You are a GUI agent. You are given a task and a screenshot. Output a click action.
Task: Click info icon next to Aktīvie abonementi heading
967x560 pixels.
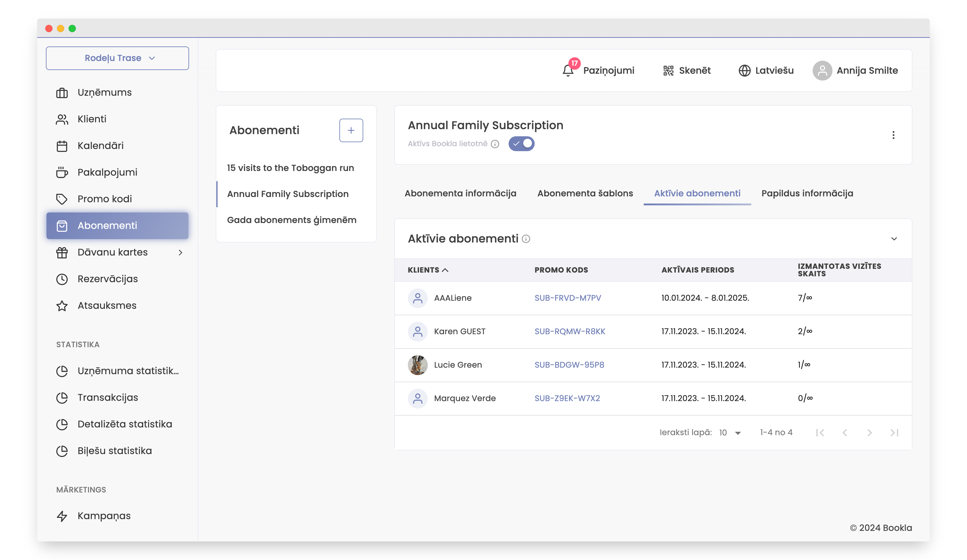pos(526,239)
